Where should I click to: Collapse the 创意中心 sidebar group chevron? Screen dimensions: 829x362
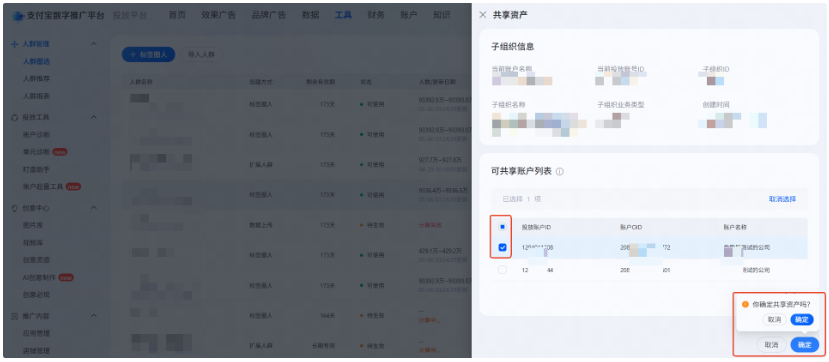pyautogui.click(x=94, y=208)
